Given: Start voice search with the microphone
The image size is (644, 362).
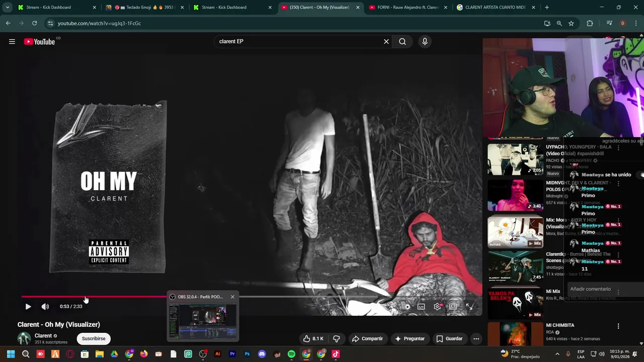Looking at the screenshot, I should pyautogui.click(x=425, y=42).
